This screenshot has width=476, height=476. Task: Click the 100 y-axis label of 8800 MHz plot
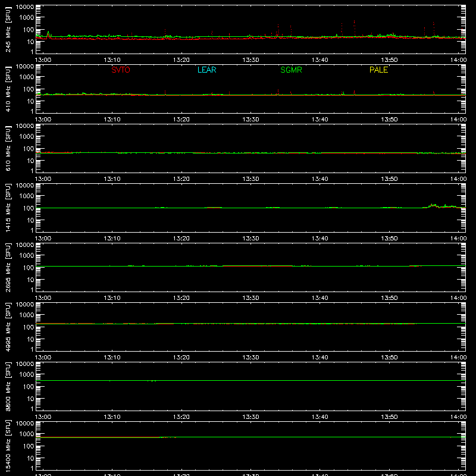pyautogui.click(x=28, y=386)
